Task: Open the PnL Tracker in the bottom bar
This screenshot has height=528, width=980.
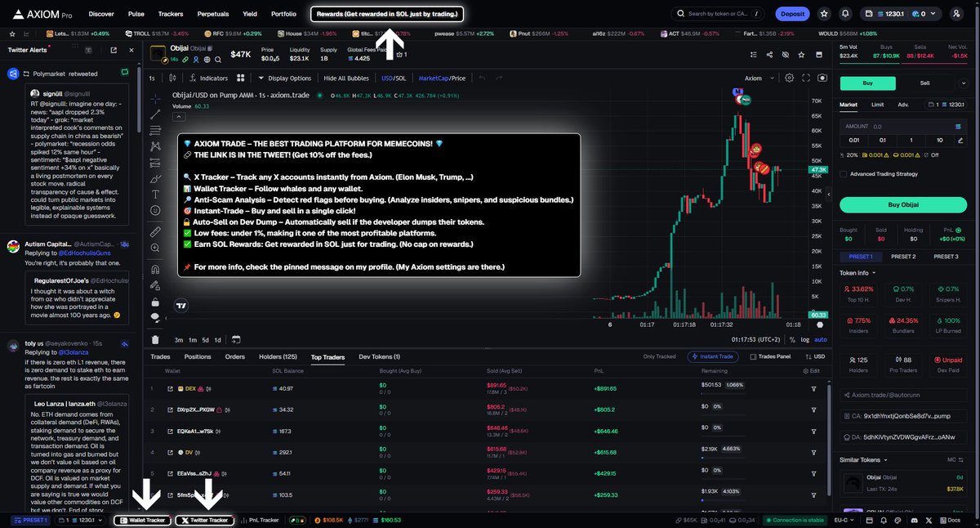Action: point(260,520)
